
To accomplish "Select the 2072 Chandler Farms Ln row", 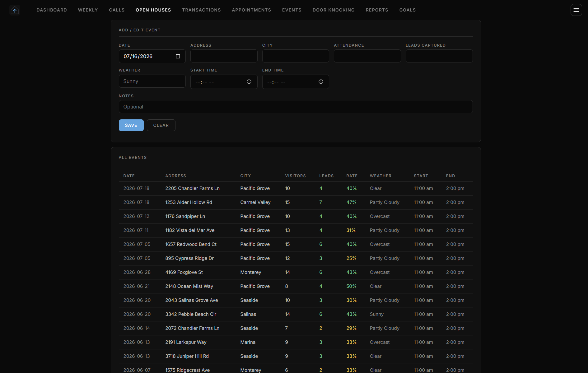I will (296, 328).
